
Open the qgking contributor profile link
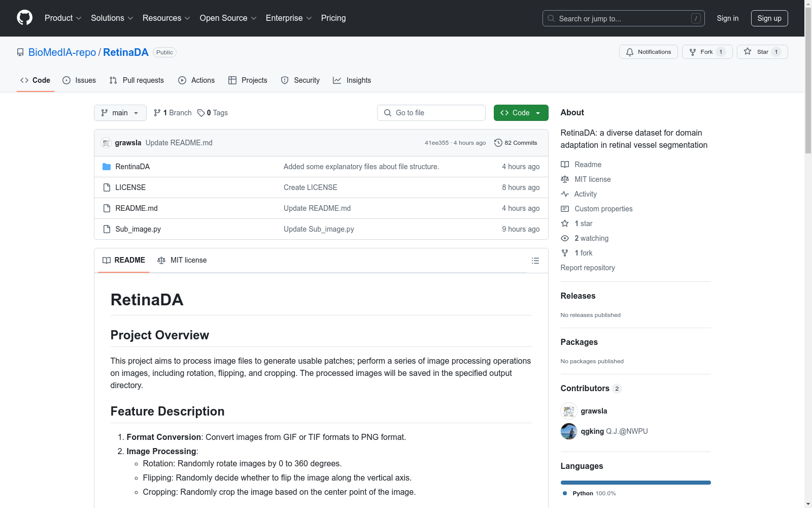click(x=593, y=431)
